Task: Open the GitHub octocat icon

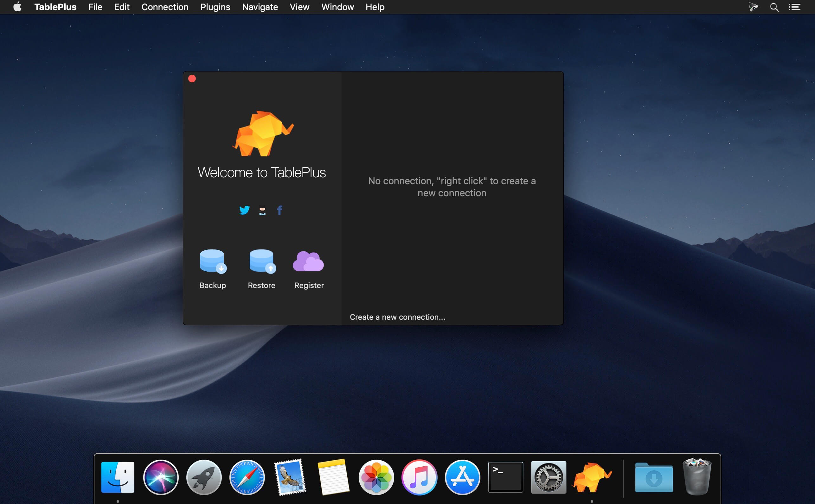Action: pyautogui.click(x=262, y=211)
